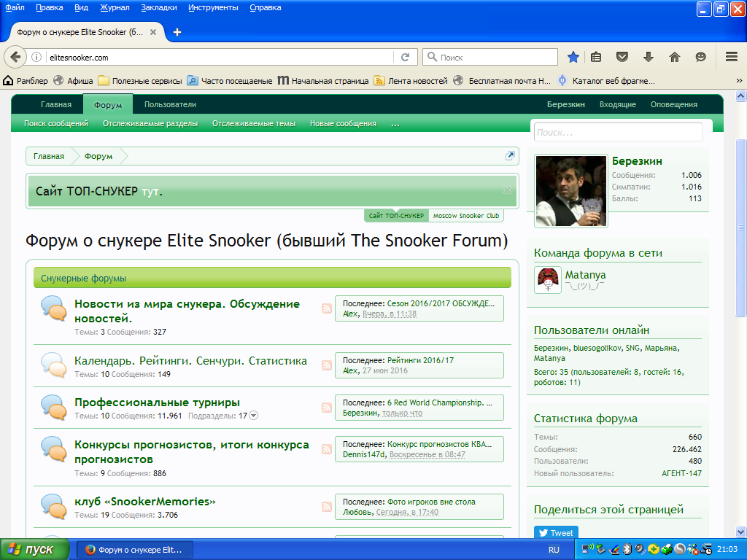Expand the navigation overflow dots menu
Screen dimensions: 747x560
395,124
